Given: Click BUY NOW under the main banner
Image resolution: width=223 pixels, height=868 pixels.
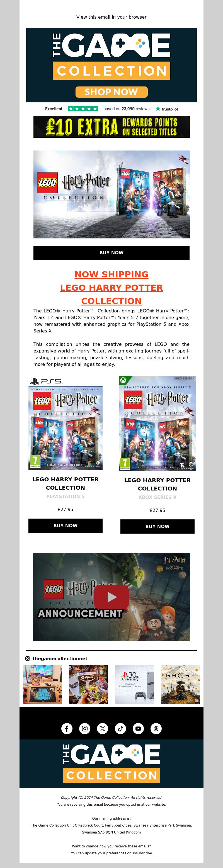Looking at the screenshot, I should pos(111,252).
